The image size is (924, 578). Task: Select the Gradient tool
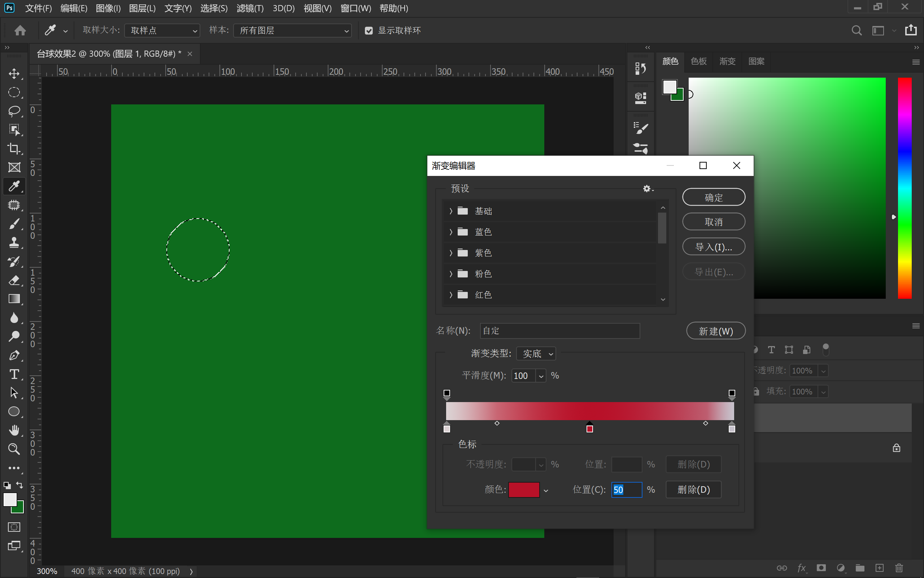click(x=14, y=299)
